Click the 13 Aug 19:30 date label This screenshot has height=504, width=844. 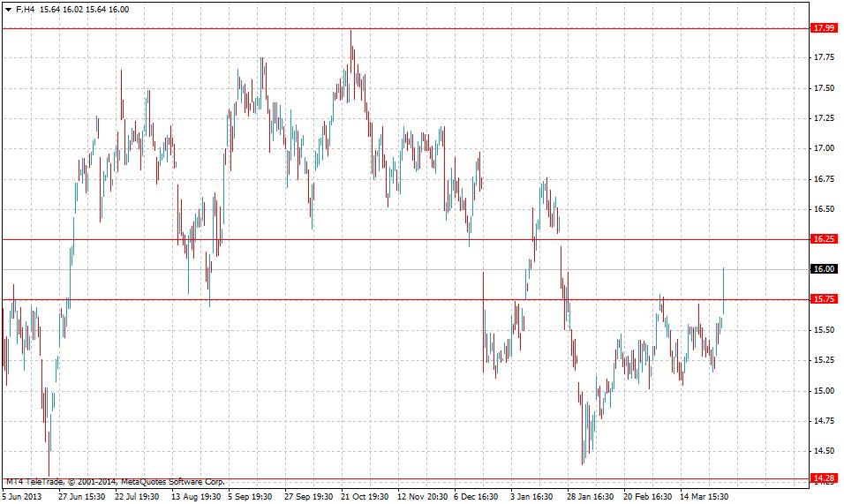pyautogui.click(x=196, y=496)
